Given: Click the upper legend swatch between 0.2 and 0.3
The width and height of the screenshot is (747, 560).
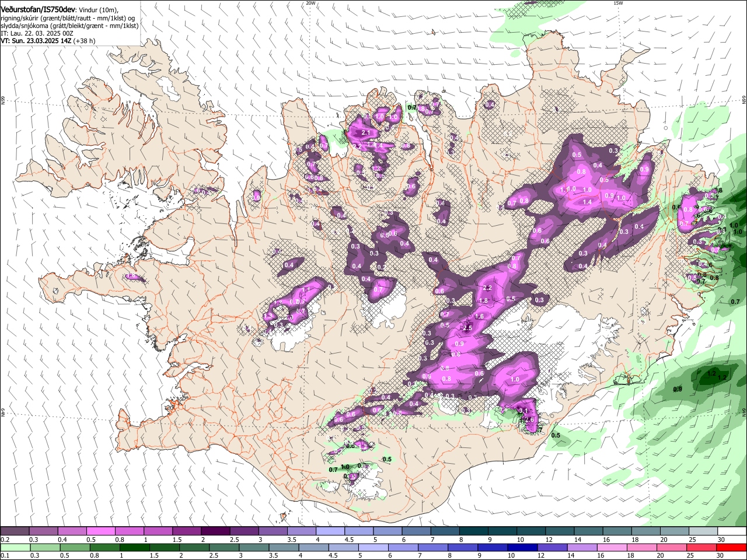Looking at the screenshot, I should (x=15, y=531).
